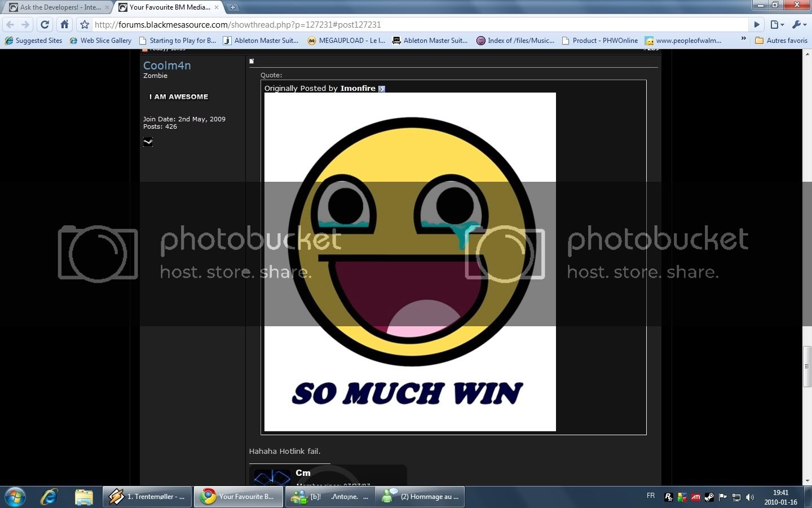The image size is (812, 508).
Task: Open www.peopleofwalm... bookmark
Action: point(683,41)
